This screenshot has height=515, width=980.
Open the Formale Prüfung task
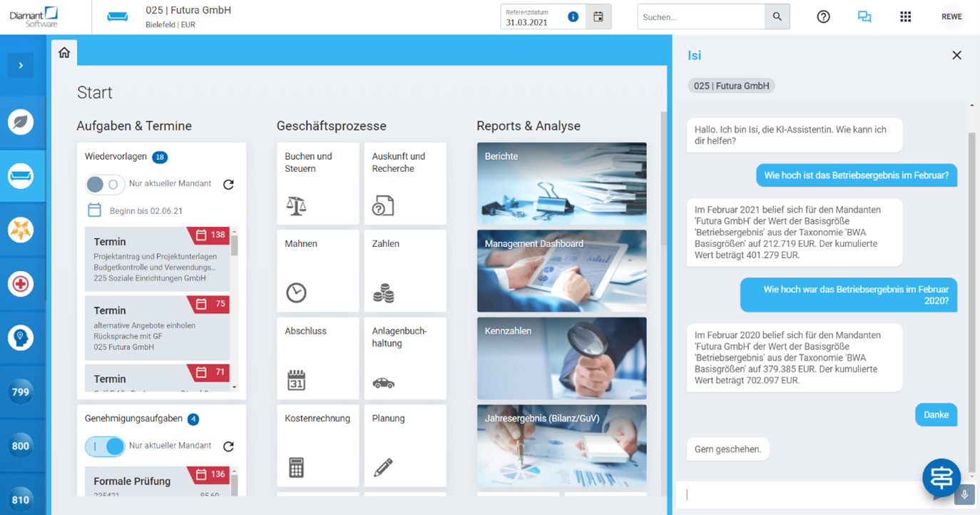pyautogui.click(x=158, y=481)
